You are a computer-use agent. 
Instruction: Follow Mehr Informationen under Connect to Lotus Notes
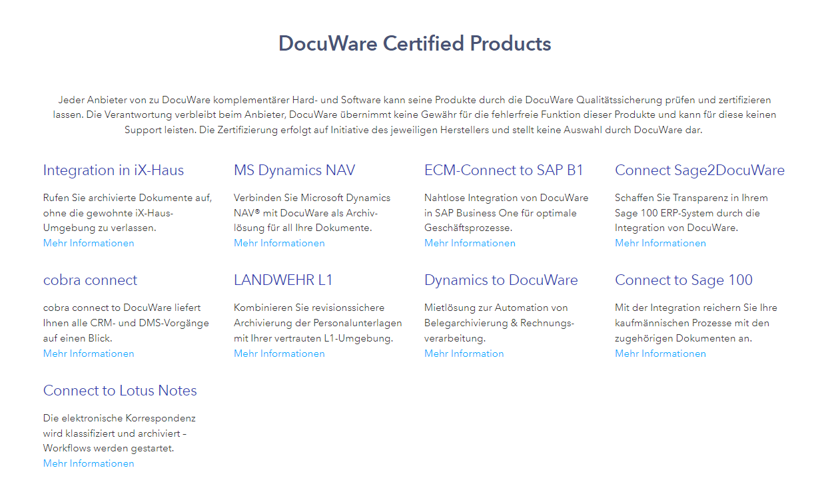(89, 463)
